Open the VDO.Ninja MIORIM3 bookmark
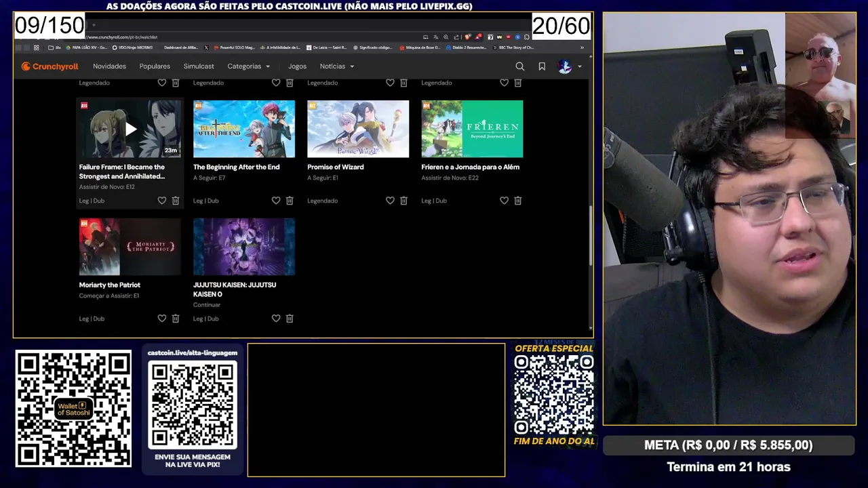Screen dimensions: 868x488 coord(132,47)
